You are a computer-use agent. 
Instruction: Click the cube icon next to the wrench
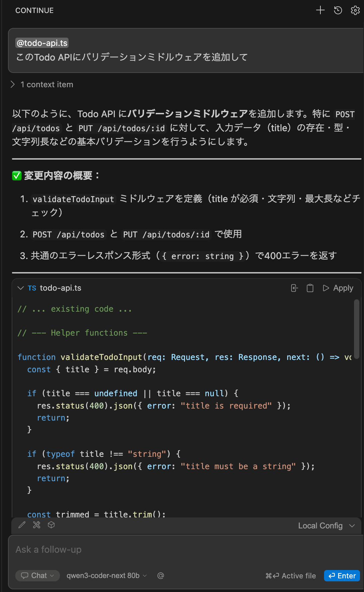(x=51, y=525)
